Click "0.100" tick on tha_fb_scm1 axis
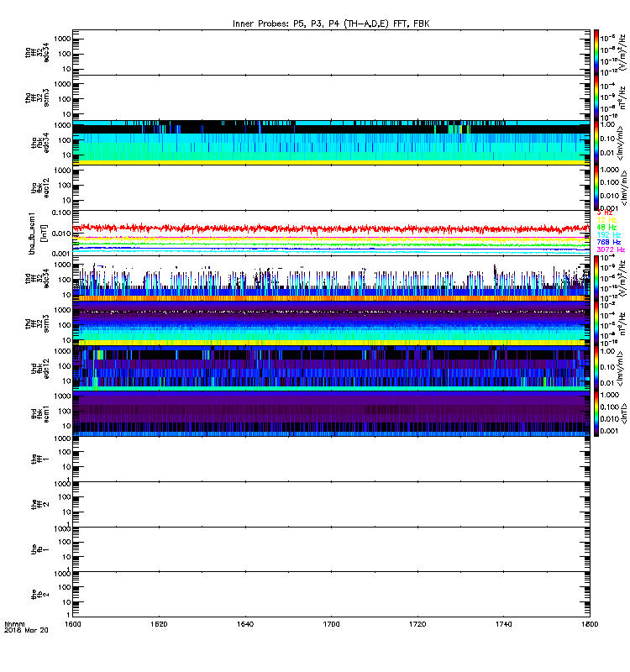The image size is (630, 672). tap(60, 213)
